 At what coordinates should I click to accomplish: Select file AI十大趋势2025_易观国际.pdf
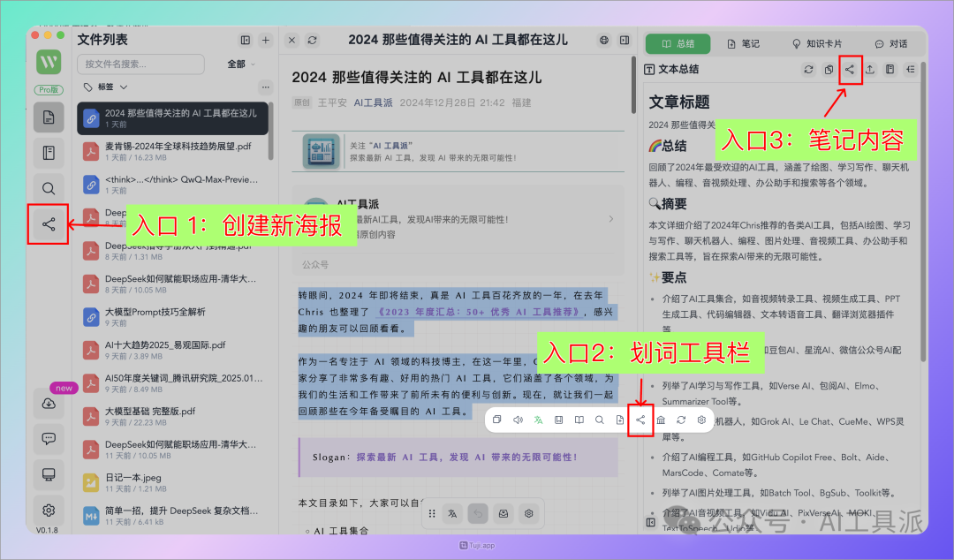click(x=173, y=350)
